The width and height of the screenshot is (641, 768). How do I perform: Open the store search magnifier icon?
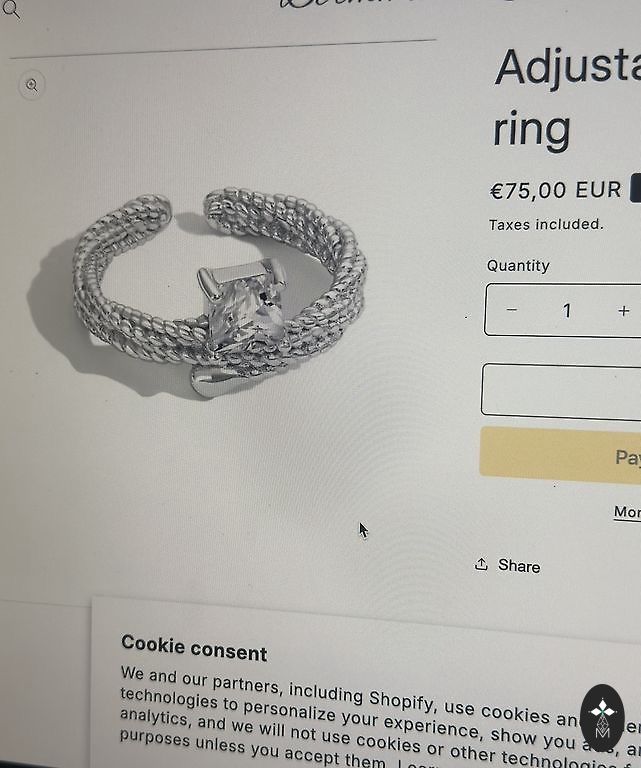(x=10, y=9)
